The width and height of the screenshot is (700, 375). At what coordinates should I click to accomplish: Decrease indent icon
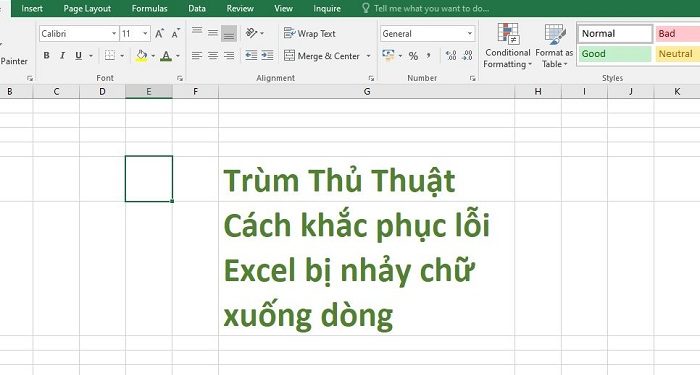point(251,55)
